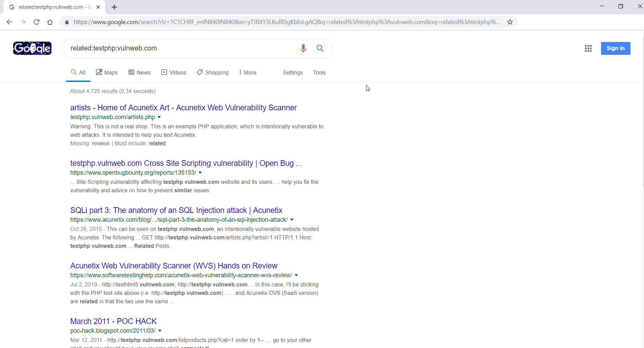644x348 pixels.
Task: Click the openbugbounty.org/reports/135153 URL text
Action: pyautogui.click(x=133, y=173)
